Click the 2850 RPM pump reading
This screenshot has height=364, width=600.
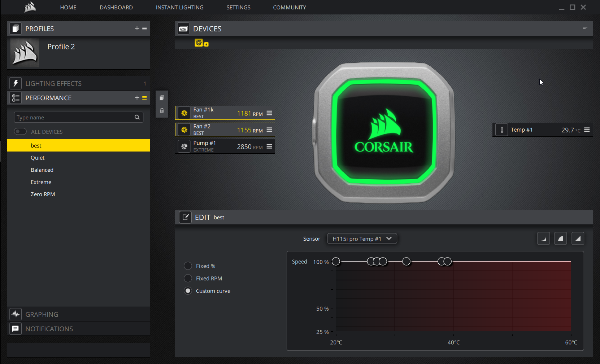coord(250,147)
